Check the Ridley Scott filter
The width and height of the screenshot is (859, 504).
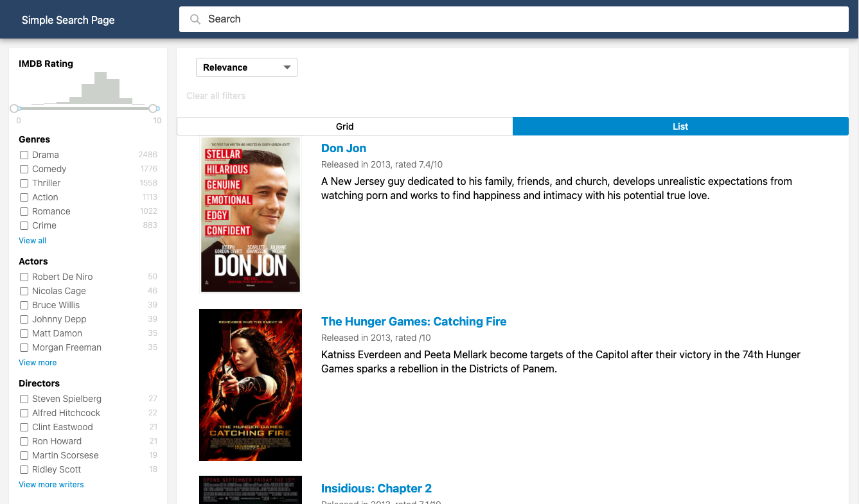(24, 469)
